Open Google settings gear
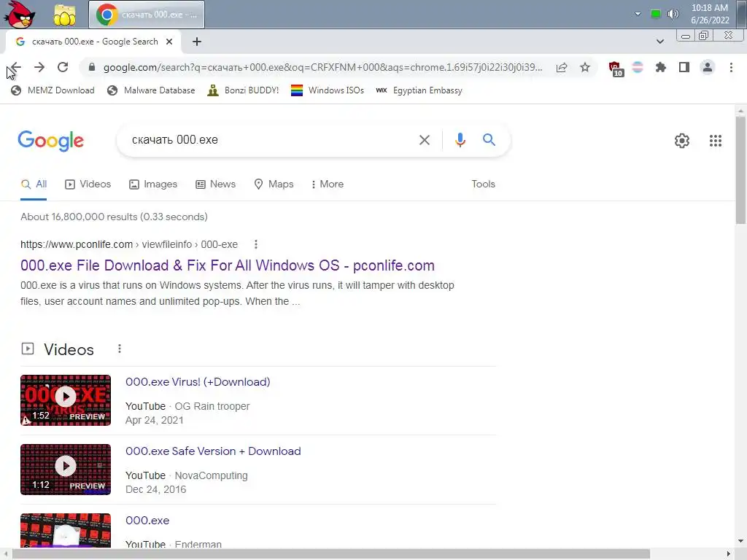Viewport: 747px width, 560px height. [682, 141]
